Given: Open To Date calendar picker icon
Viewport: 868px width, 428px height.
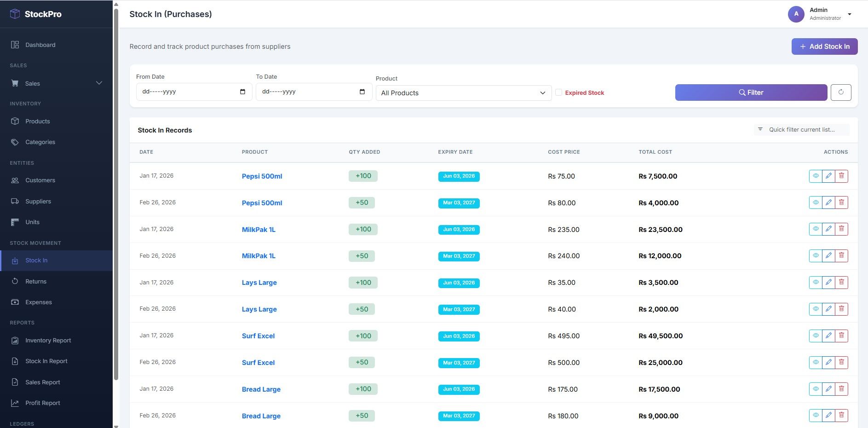Looking at the screenshot, I should (362, 92).
